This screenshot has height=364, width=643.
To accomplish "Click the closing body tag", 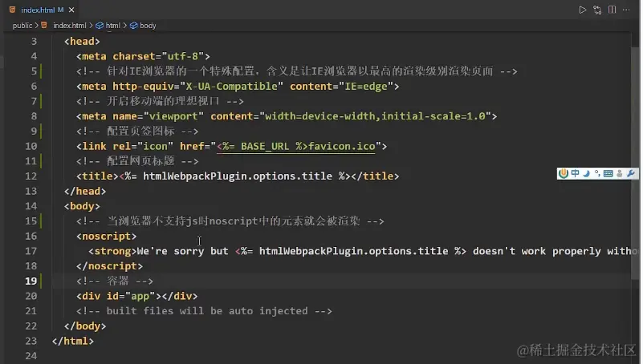I will pos(85,326).
